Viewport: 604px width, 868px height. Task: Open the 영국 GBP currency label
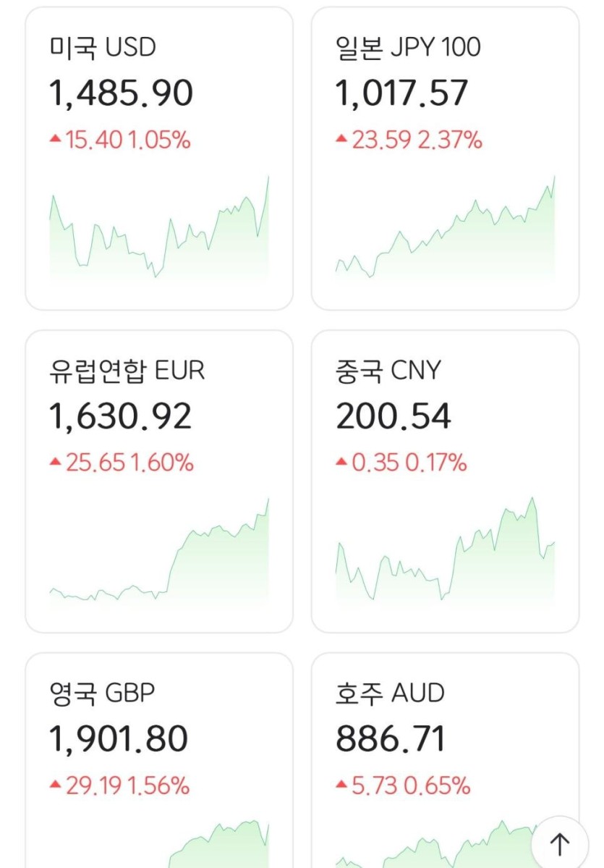[102, 694]
